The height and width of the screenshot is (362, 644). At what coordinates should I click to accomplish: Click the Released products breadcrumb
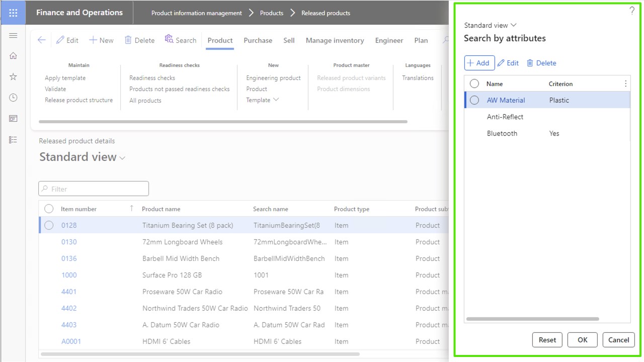[326, 13]
